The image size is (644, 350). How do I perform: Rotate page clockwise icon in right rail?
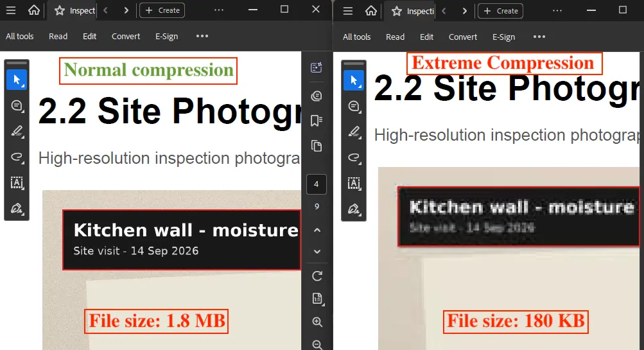[x=317, y=276]
